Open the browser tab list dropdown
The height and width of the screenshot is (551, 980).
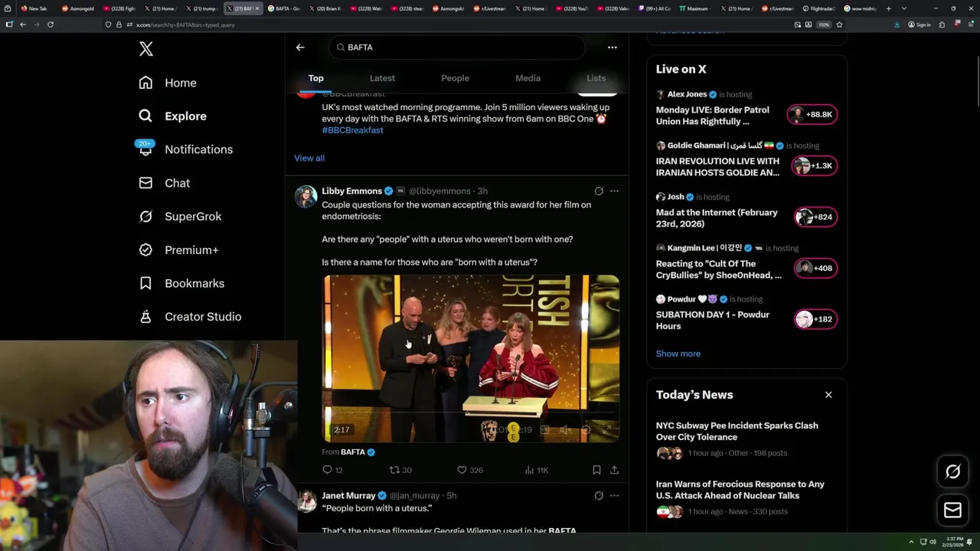click(x=904, y=8)
